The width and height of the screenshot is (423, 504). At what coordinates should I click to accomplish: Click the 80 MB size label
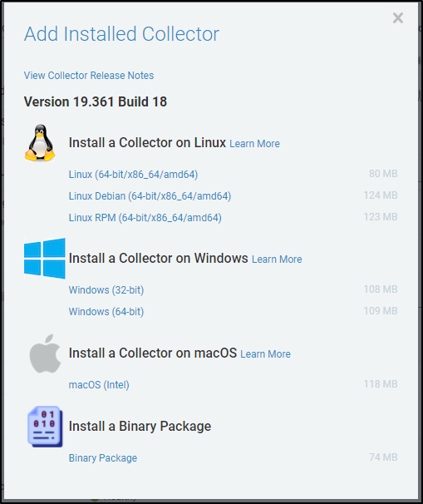(x=383, y=174)
